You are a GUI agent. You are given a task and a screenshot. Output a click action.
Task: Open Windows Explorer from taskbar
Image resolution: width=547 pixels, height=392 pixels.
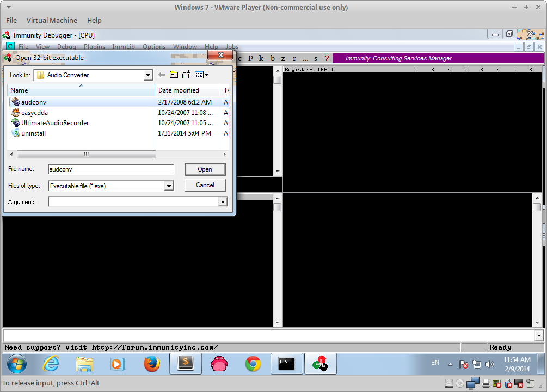(x=84, y=364)
